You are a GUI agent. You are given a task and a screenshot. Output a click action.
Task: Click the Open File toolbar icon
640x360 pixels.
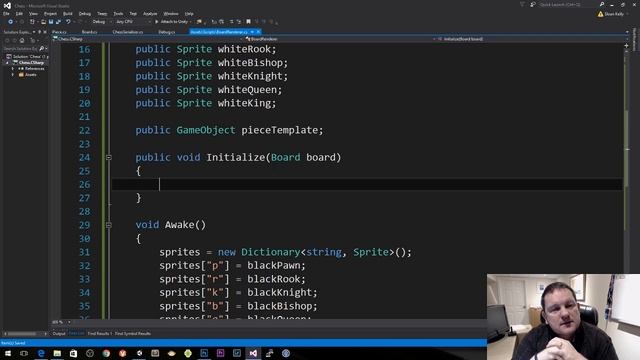pyautogui.click(x=43, y=22)
